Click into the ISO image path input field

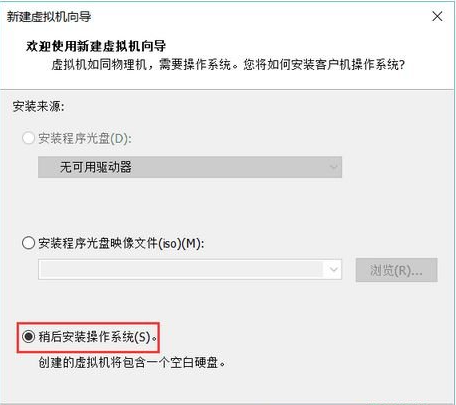click(x=181, y=269)
